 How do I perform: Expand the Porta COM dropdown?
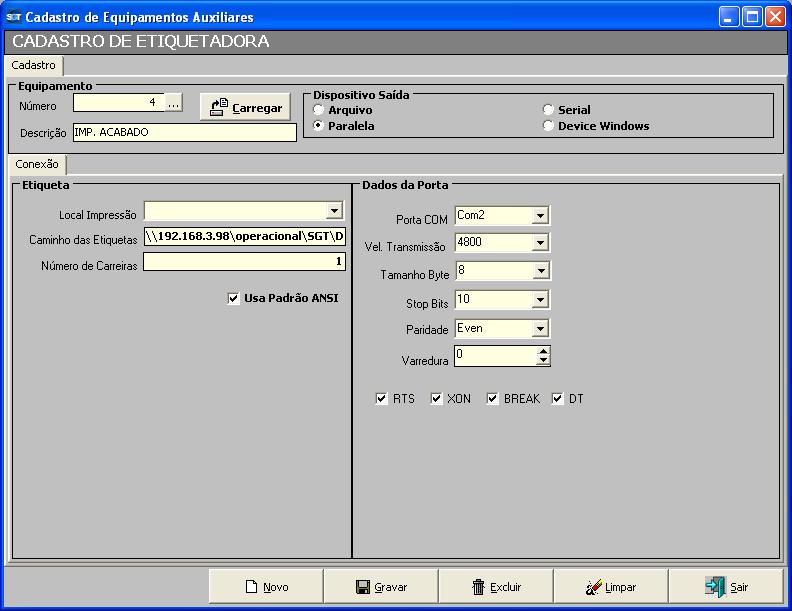[540, 216]
